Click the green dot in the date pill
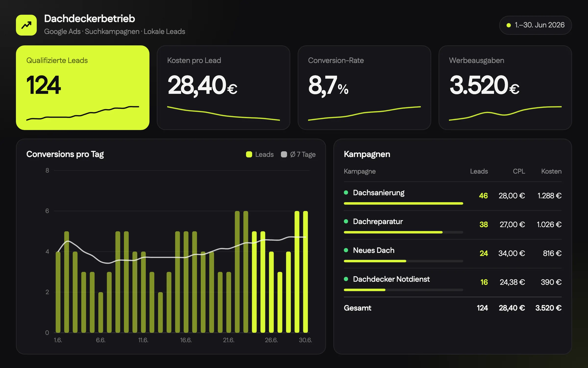This screenshot has width=588, height=368. (509, 25)
